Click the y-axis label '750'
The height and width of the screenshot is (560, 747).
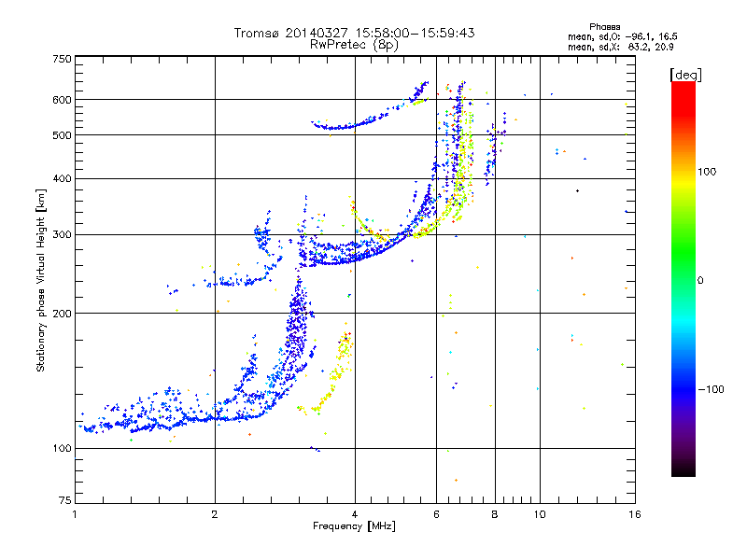coord(63,59)
